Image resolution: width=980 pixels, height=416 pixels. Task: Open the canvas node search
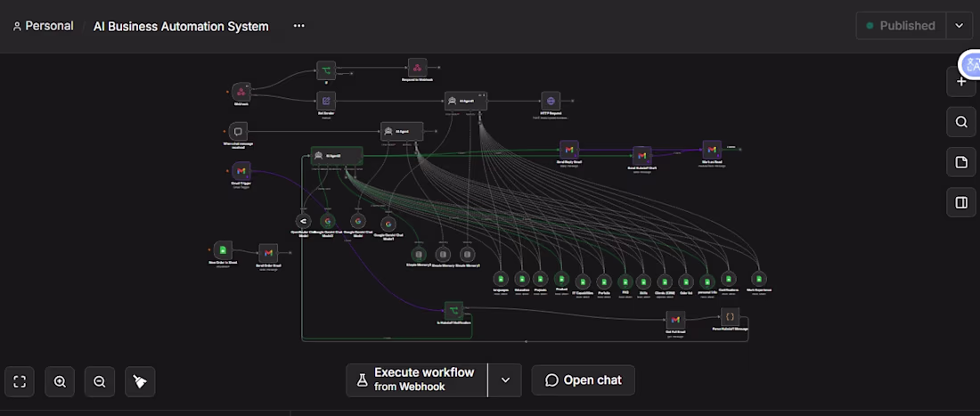tap(961, 122)
